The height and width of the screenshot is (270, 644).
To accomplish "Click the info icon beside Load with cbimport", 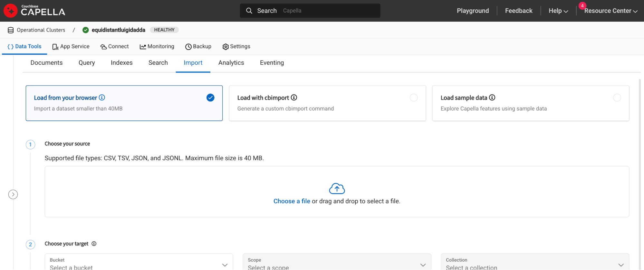I will [x=294, y=98].
